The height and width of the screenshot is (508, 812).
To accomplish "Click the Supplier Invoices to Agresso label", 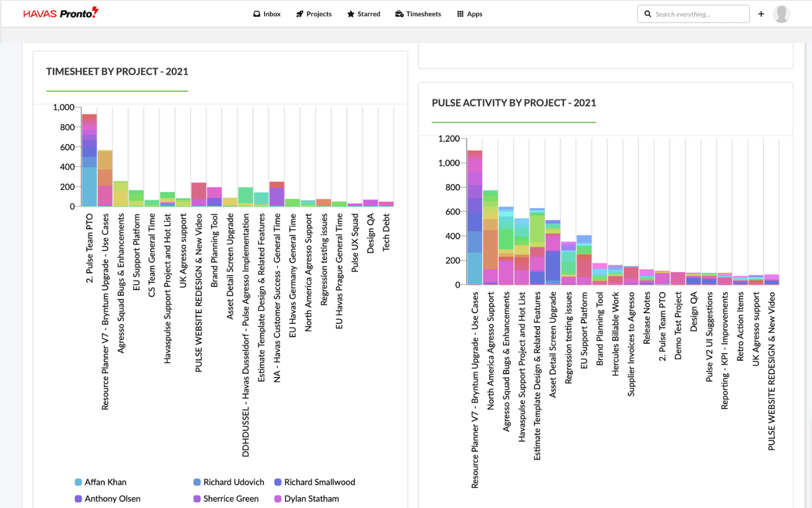I will (x=631, y=344).
